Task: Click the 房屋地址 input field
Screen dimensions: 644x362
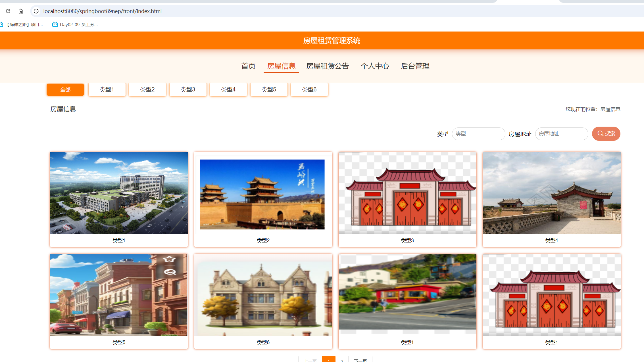Action: click(x=562, y=134)
